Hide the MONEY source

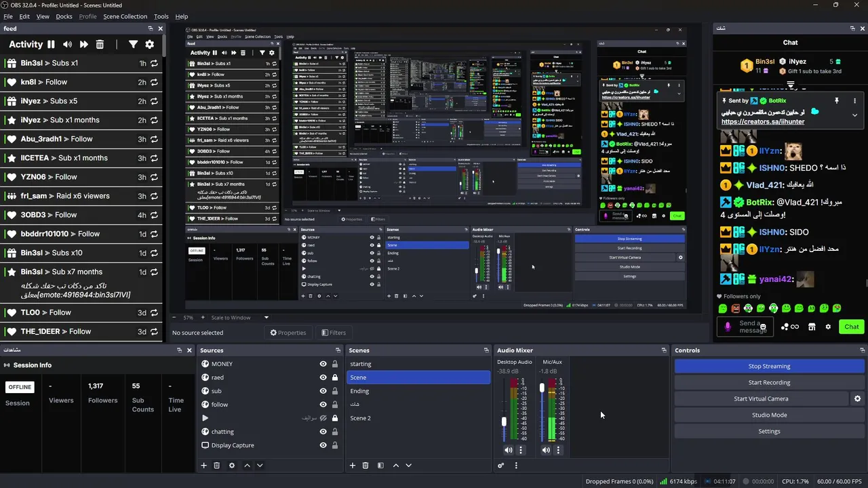pyautogui.click(x=323, y=364)
